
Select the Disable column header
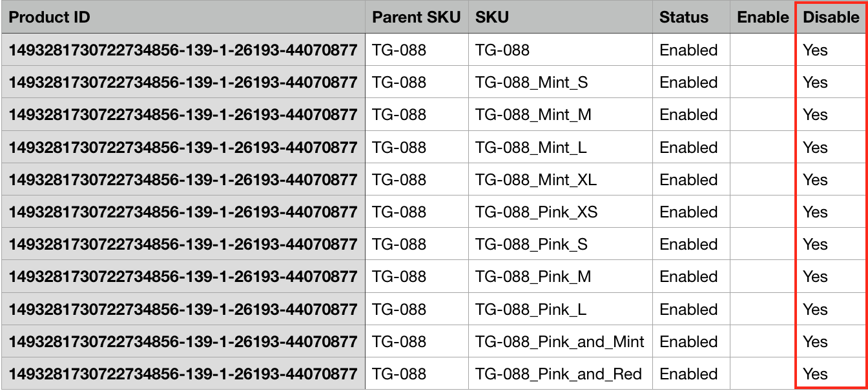(831, 17)
